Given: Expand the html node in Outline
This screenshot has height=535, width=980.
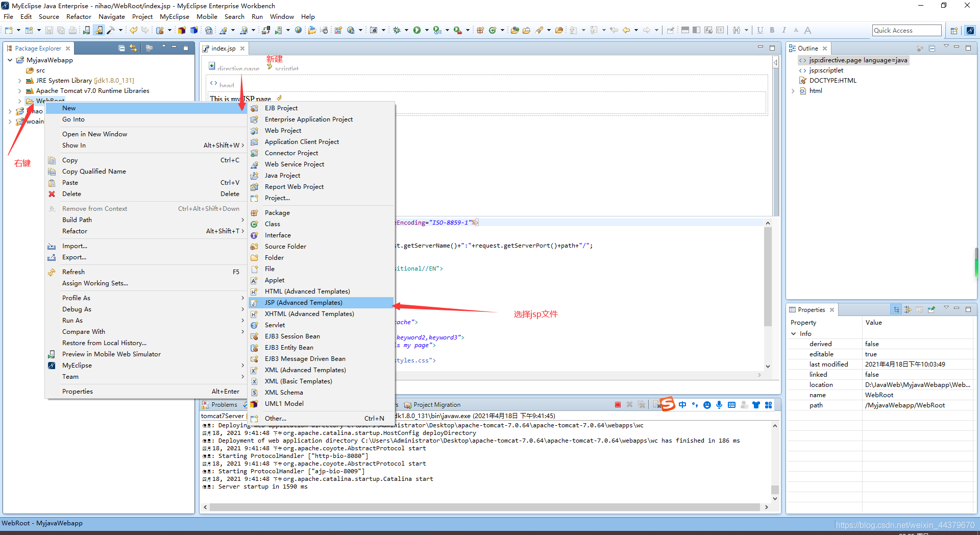Looking at the screenshot, I should (x=793, y=91).
